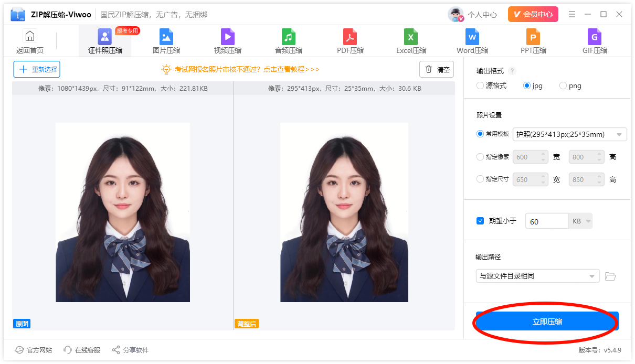The width and height of the screenshot is (635, 364).
Task: Open the PPT压缩 tool icon
Action: coord(533,37)
